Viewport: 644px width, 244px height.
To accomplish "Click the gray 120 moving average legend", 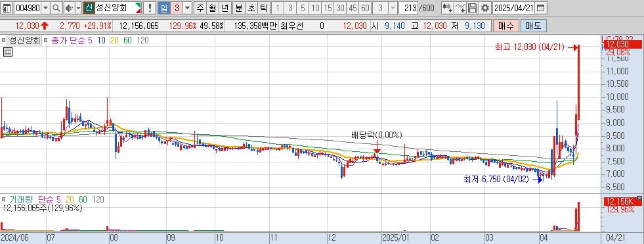I will [143, 40].
